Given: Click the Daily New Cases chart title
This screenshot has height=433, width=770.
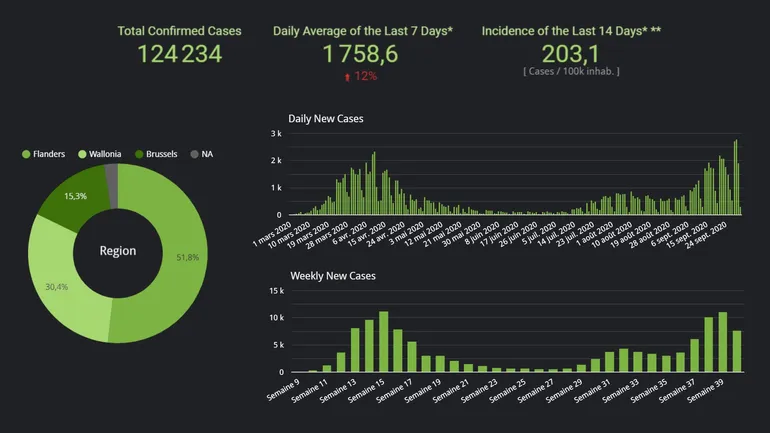Looking at the screenshot, I should point(326,119).
